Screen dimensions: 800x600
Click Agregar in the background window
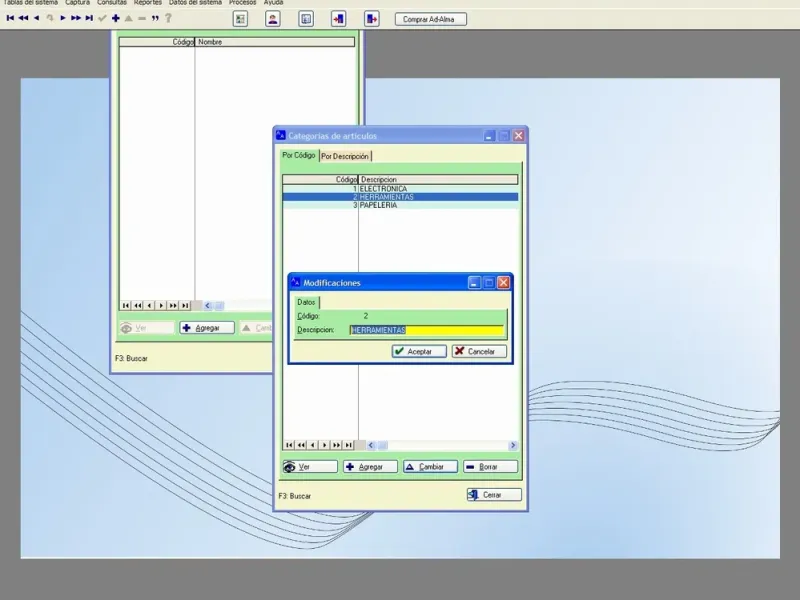click(207, 328)
